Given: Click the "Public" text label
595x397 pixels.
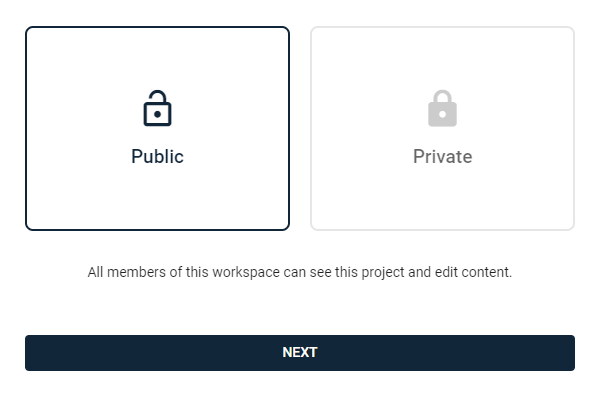Looking at the screenshot, I should [x=157, y=156].
